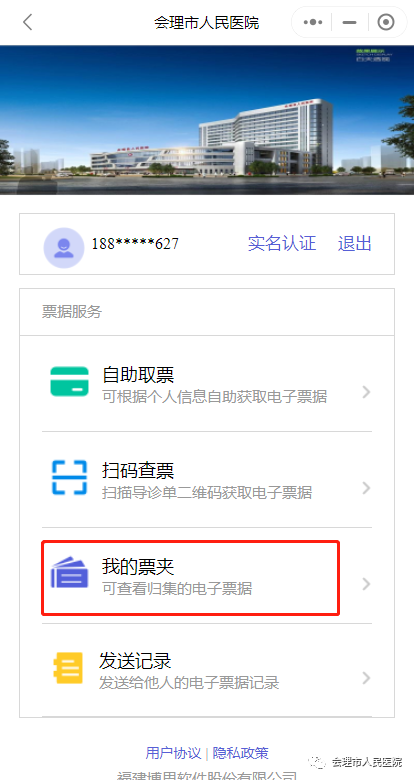The height and width of the screenshot is (780, 414).
Task: Select the 扫码查票 title
Action: click(138, 471)
